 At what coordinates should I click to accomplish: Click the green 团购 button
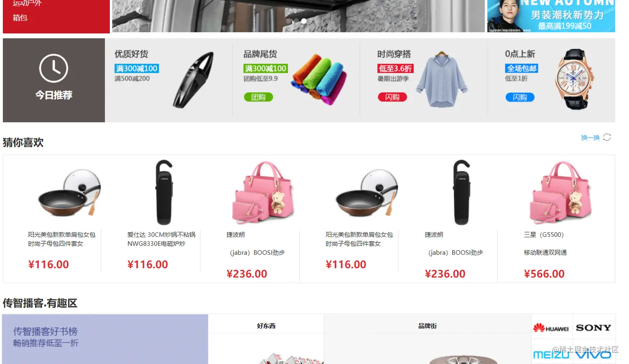[x=258, y=97]
